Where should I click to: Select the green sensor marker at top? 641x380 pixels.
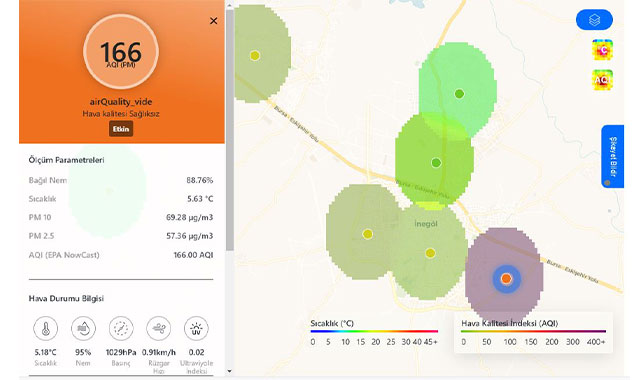(x=459, y=94)
